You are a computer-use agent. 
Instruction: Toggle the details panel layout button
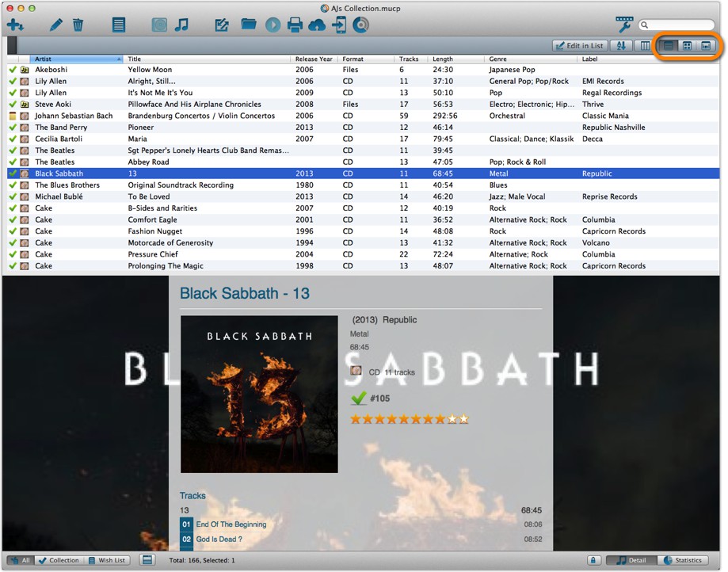coord(147,560)
